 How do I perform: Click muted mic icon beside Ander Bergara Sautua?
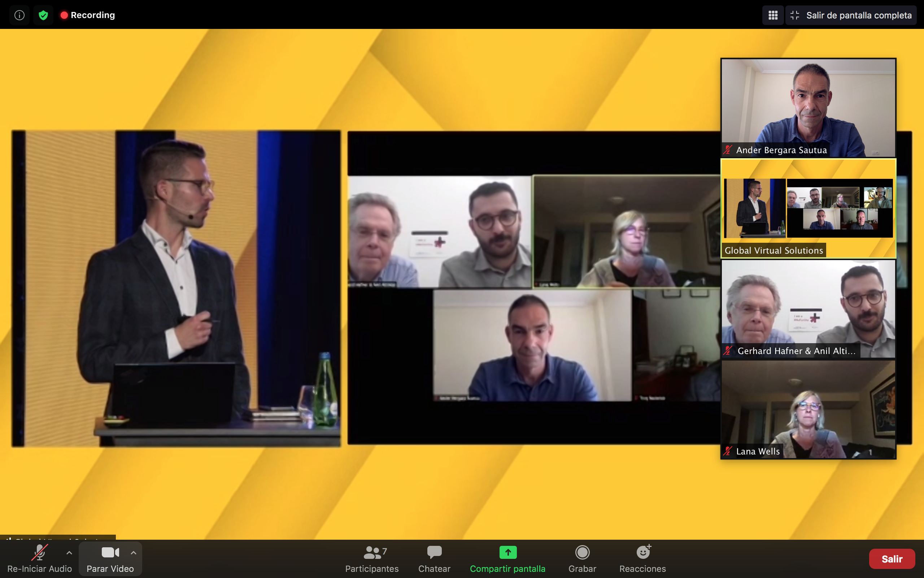[x=728, y=150]
